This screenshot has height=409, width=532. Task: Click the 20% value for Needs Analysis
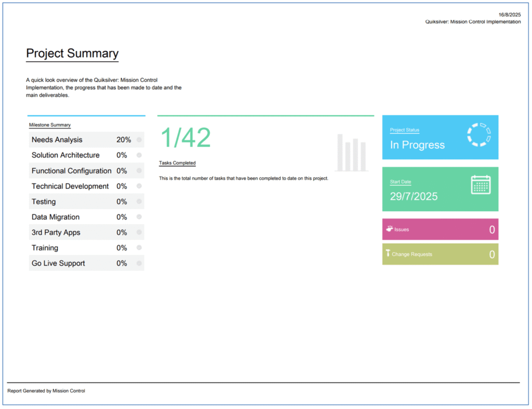click(124, 140)
